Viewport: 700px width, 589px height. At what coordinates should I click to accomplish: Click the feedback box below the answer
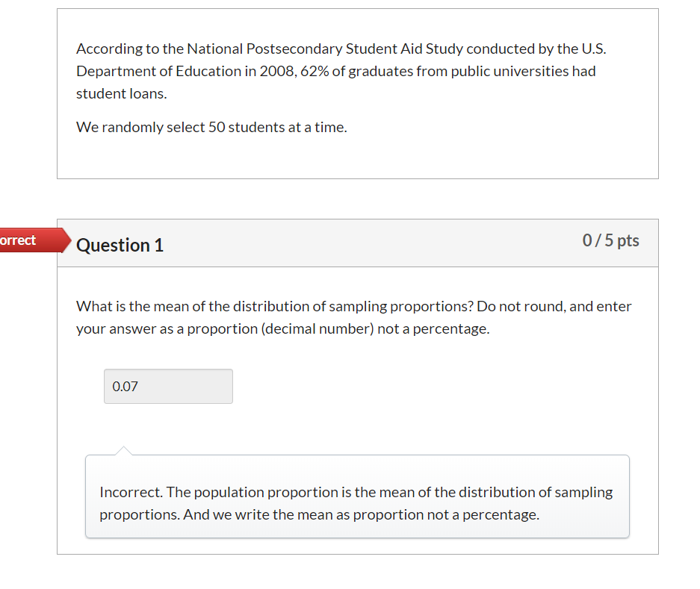(x=357, y=496)
